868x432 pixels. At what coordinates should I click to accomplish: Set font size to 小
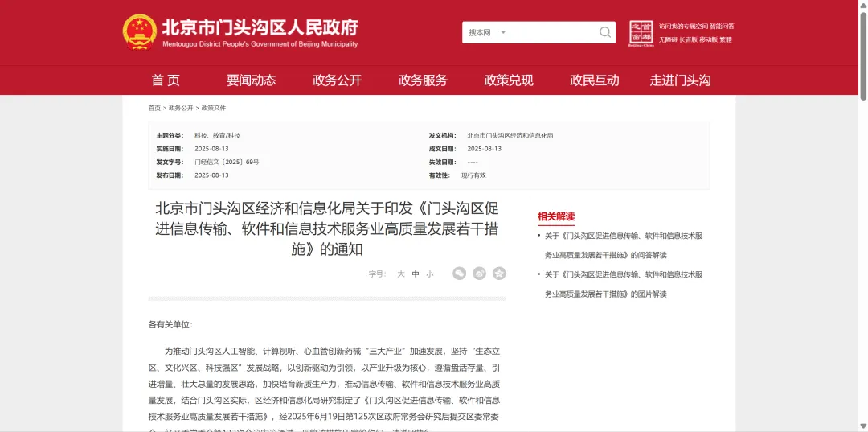pos(429,274)
